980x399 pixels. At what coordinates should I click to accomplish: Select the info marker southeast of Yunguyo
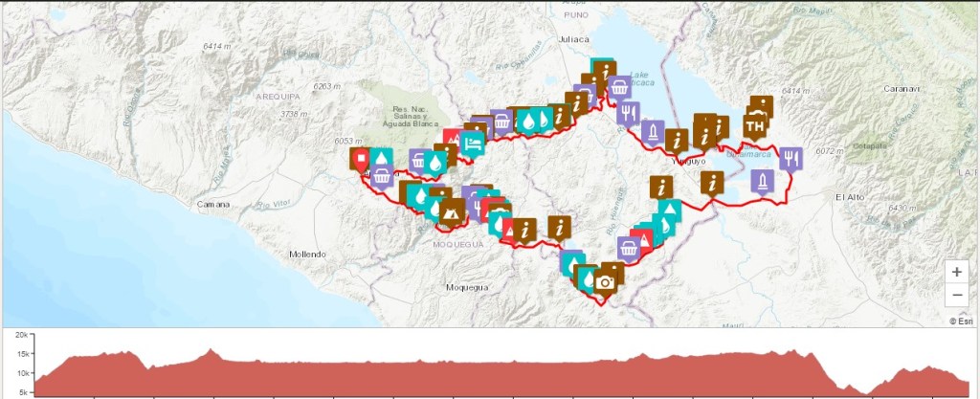click(711, 182)
